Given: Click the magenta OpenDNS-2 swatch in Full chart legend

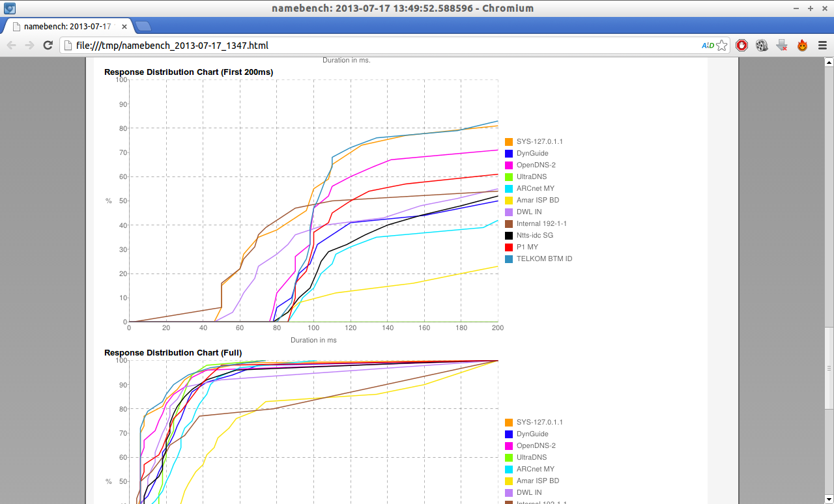Looking at the screenshot, I should click(509, 445).
